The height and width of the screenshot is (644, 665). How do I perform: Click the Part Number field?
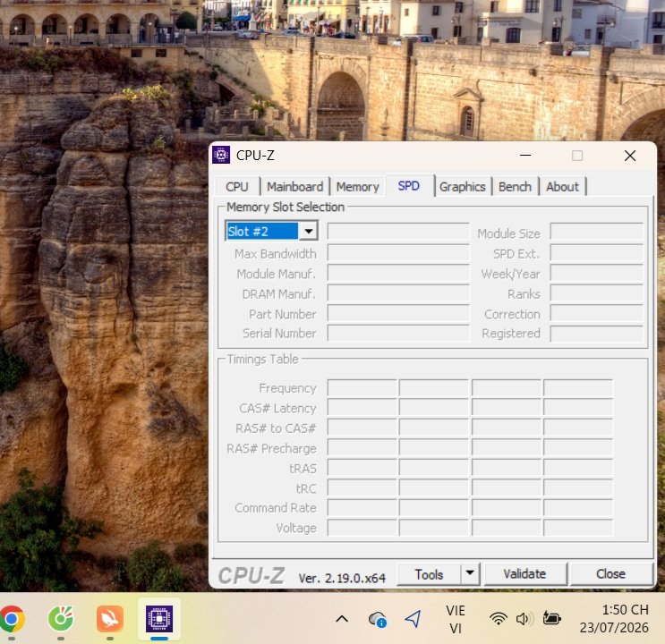coord(398,313)
